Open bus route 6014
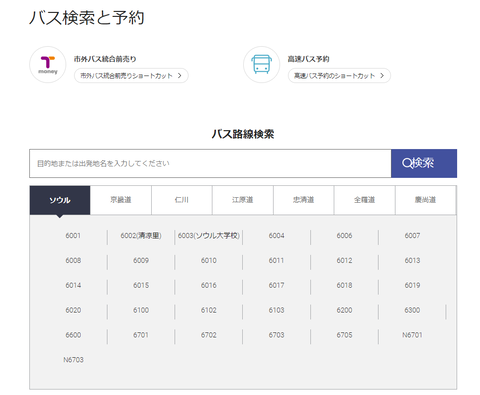 tap(73, 285)
